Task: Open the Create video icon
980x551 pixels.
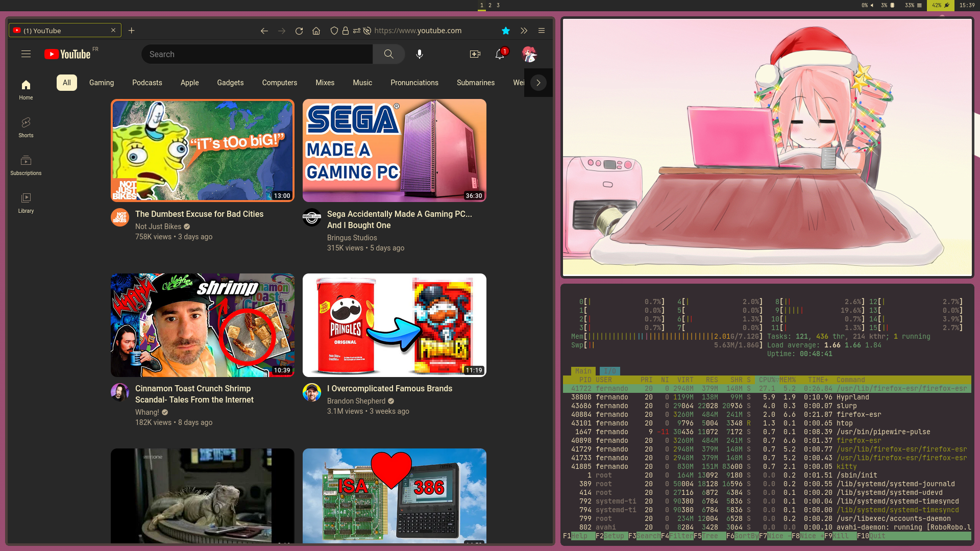Action: tap(475, 54)
